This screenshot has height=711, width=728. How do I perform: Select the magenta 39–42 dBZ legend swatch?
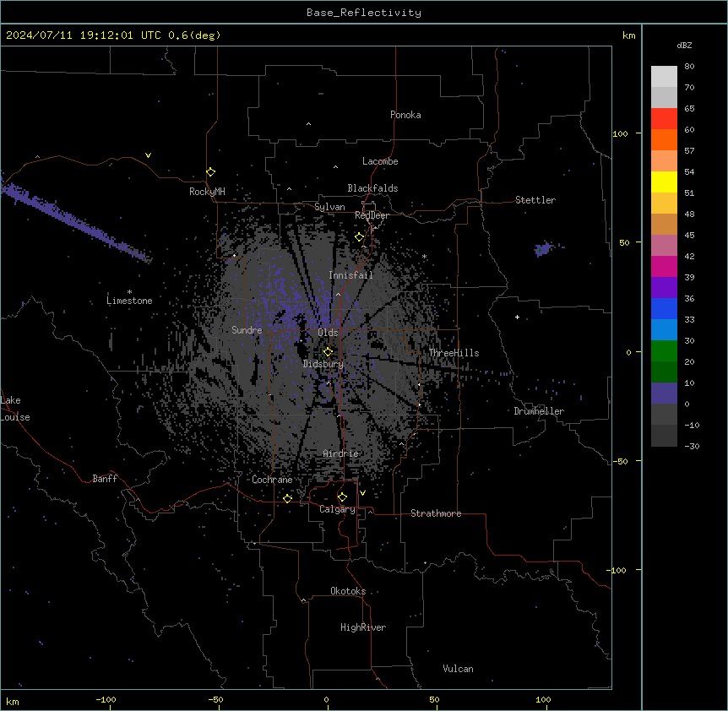664,266
